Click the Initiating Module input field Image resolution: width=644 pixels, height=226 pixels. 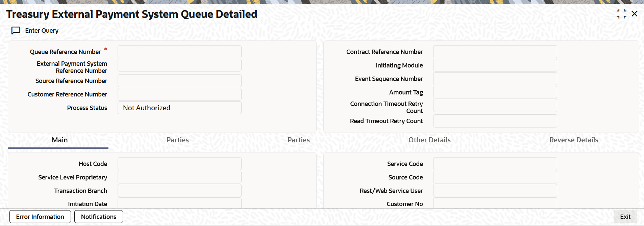[495, 65]
